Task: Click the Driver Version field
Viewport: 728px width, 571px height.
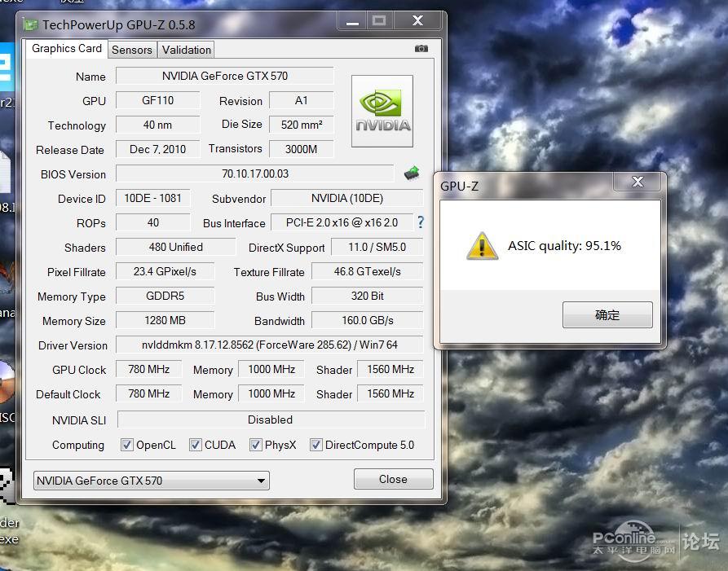Action: coord(269,345)
